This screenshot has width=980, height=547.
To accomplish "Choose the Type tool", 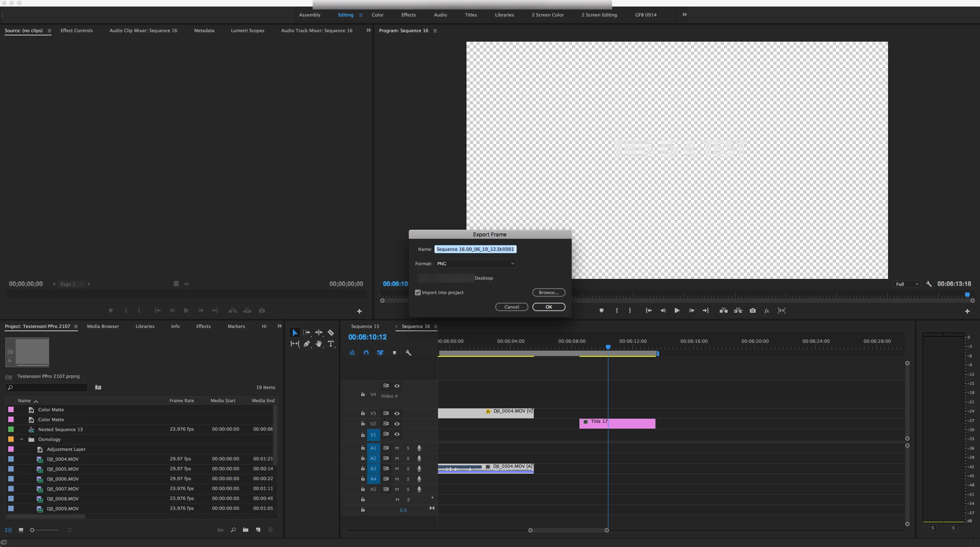I will click(x=331, y=344).
